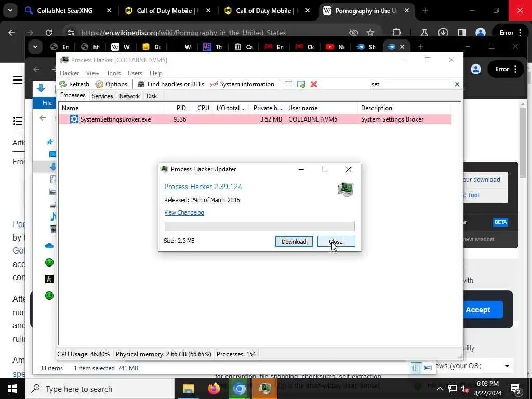Image resolution: width=532 pixels, height=399 pixels.
Task: Sort by the CPU column header
Action: click(x=201, y=108)
